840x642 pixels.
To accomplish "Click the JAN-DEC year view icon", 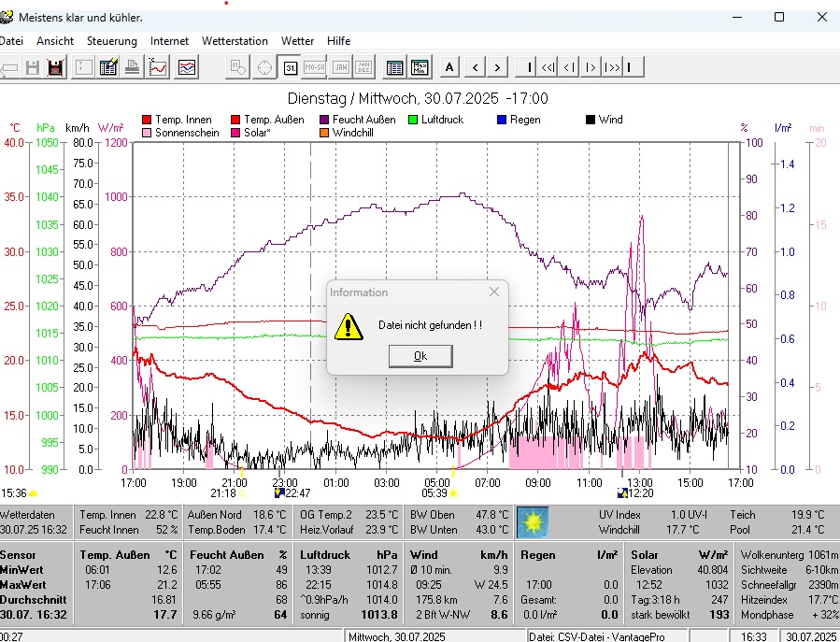I will pyautogui.click(x=363, y=67).
